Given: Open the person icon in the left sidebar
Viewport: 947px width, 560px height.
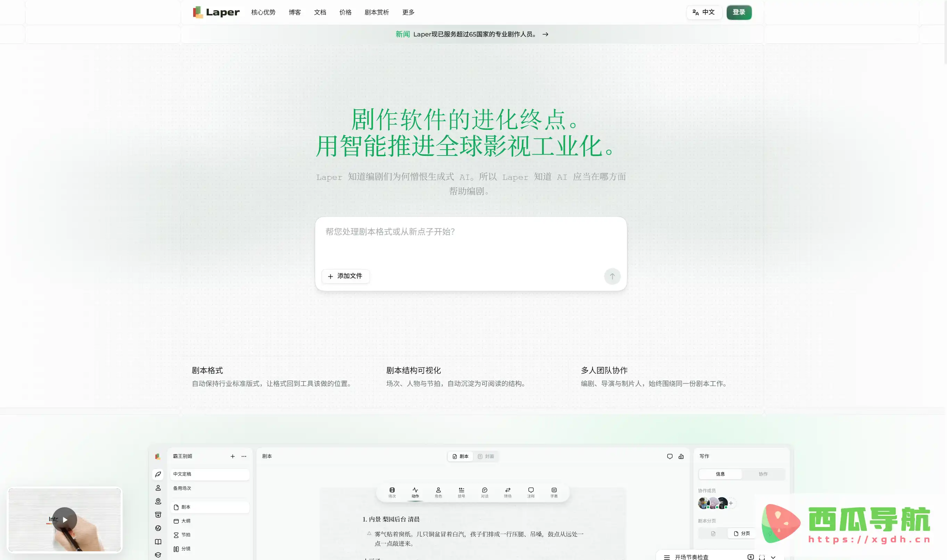Looking at the screenshot, I should (158, 488).
